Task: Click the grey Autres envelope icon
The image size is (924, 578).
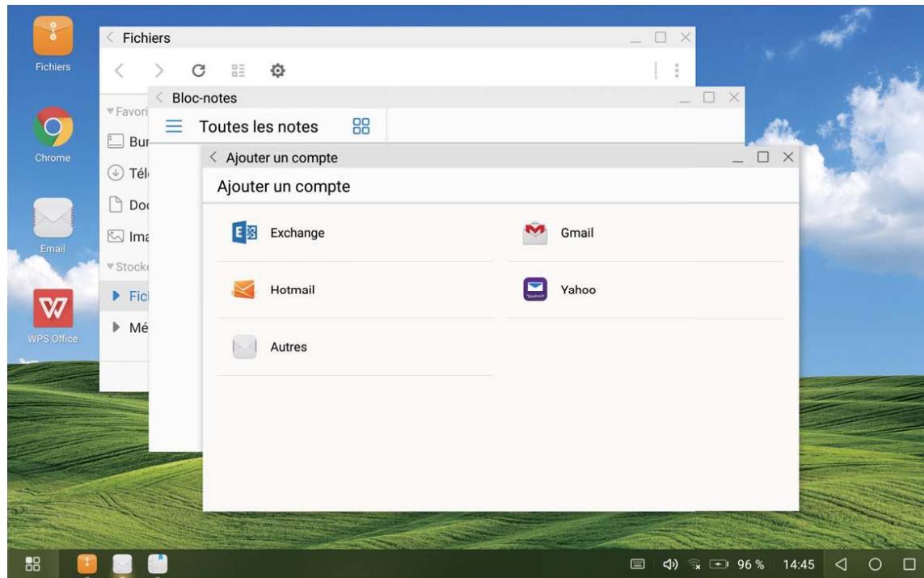Action: tap(244, 347)
